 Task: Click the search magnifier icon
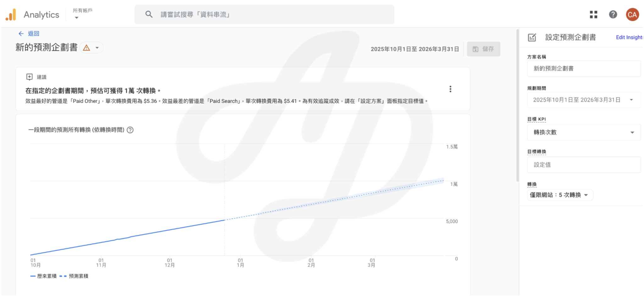click(149, 14)
